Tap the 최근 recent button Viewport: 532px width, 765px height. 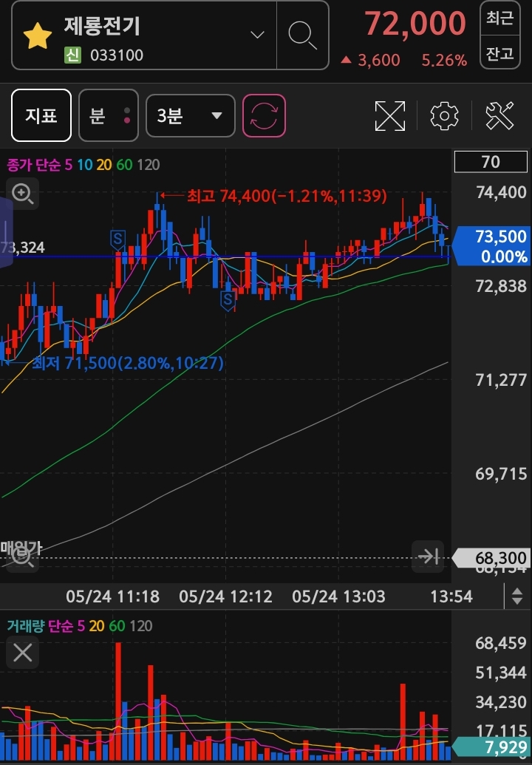[x=499, y=18]
